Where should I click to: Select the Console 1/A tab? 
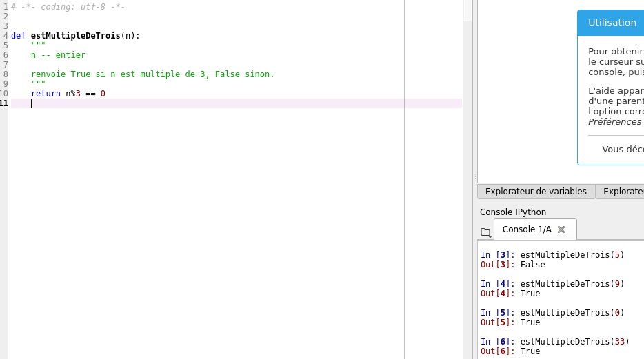[527, 229]
